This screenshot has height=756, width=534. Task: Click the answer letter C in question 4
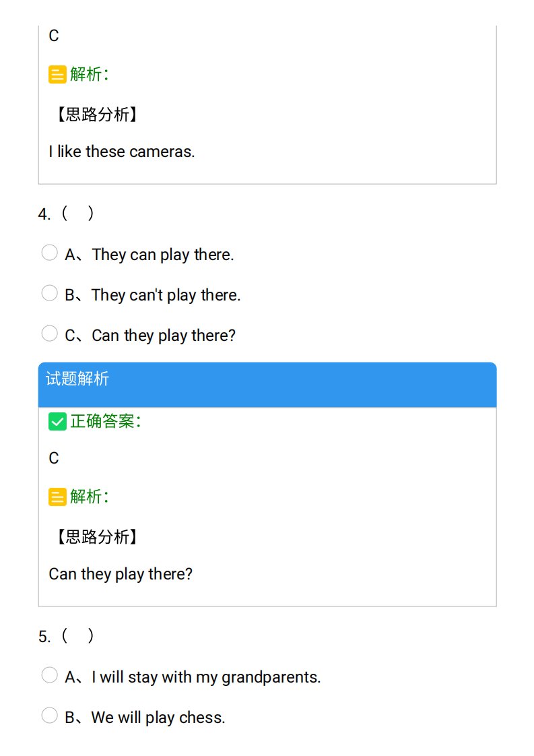54,458
